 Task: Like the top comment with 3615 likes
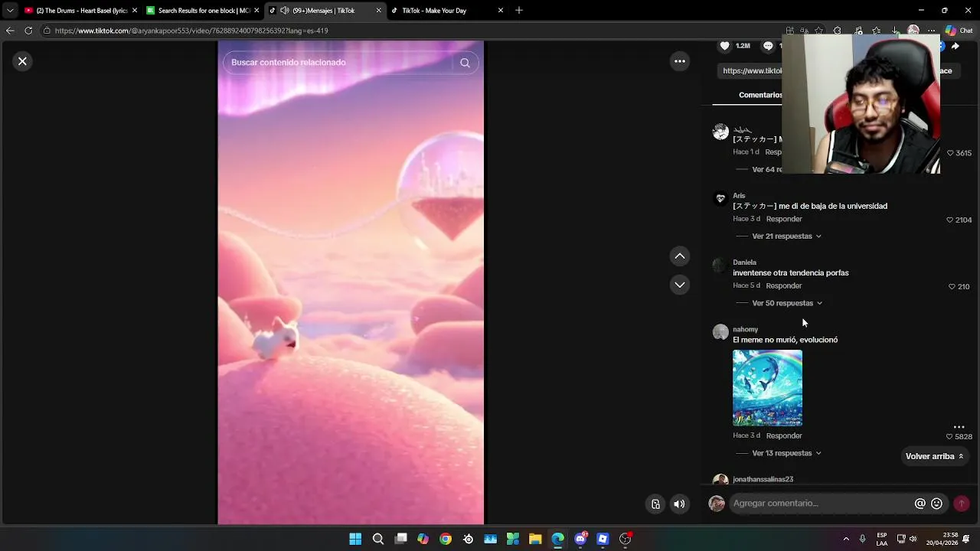(x=950, y=153)
